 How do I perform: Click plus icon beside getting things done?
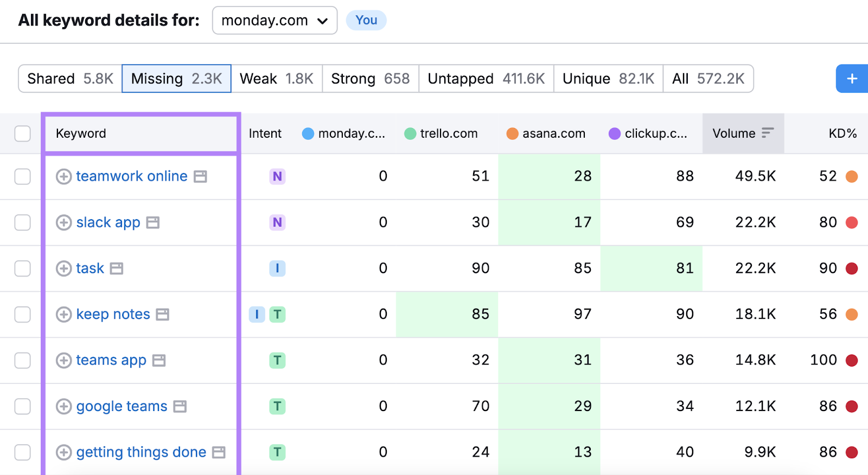pos(63,452)
